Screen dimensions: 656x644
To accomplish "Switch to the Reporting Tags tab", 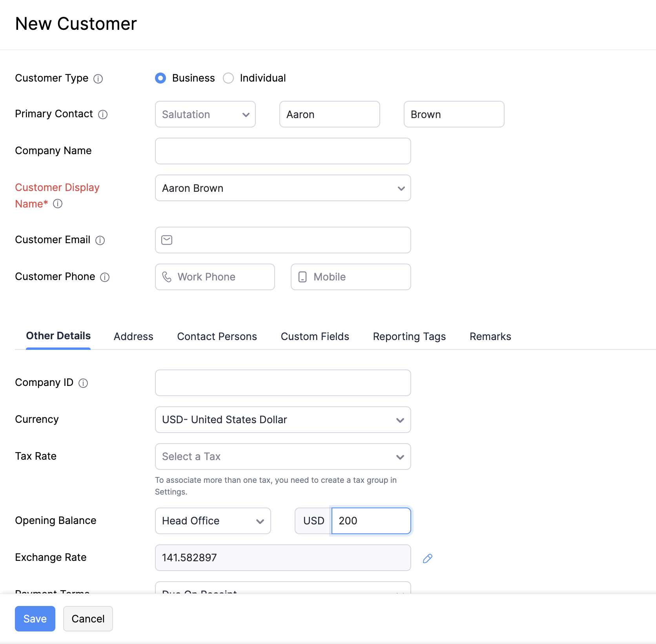I will click(409, 337).
